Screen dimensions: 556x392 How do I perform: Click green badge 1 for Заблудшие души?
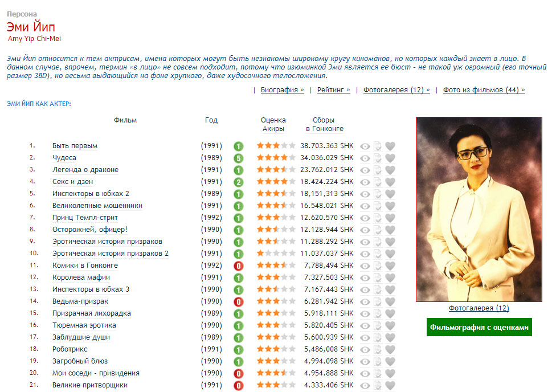coord(239,337)
